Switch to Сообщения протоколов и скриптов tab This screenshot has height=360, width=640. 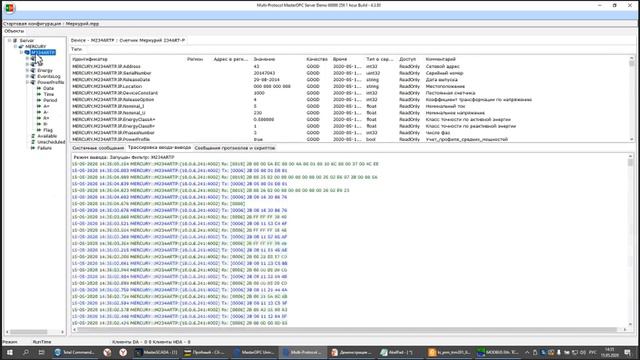point(235,148)
